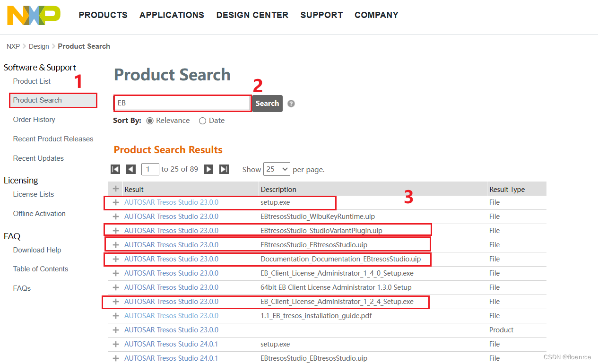This screenshot has height=364, width=598.
Task: Open the APPLICATIONS menu
Action: (172, 15)
